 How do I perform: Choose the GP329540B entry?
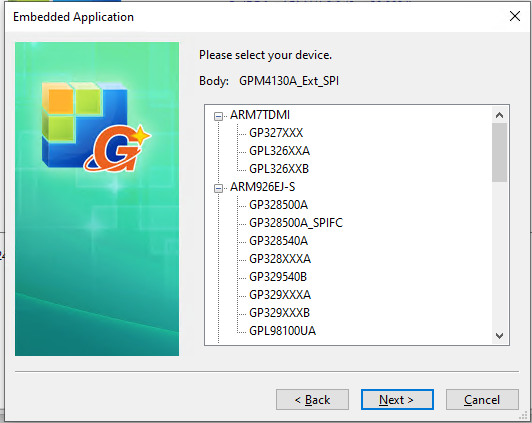(278, 276)
